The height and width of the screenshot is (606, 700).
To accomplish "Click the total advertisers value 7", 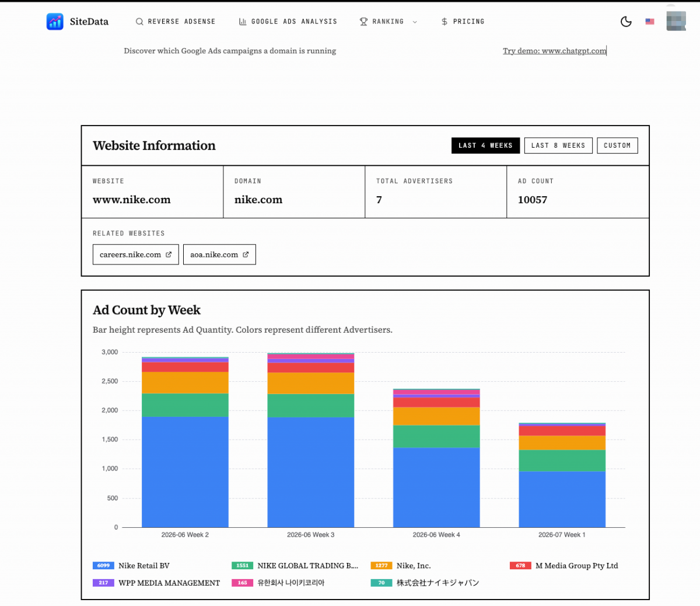I will [379, 200].
